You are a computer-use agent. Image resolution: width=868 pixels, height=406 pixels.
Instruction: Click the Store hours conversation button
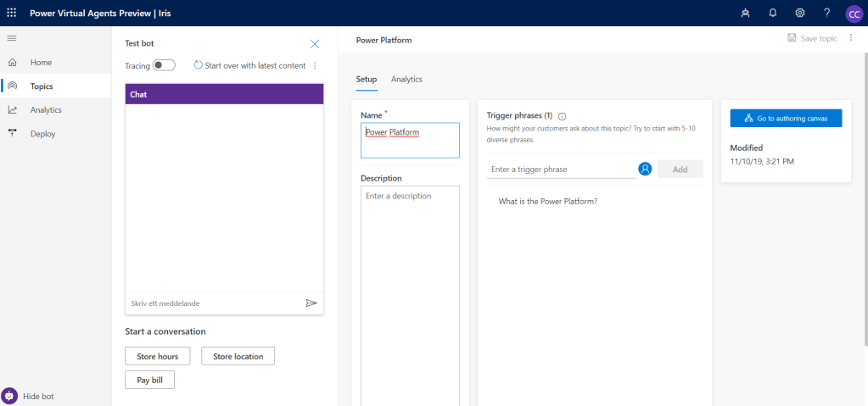[x=157, y=356]
